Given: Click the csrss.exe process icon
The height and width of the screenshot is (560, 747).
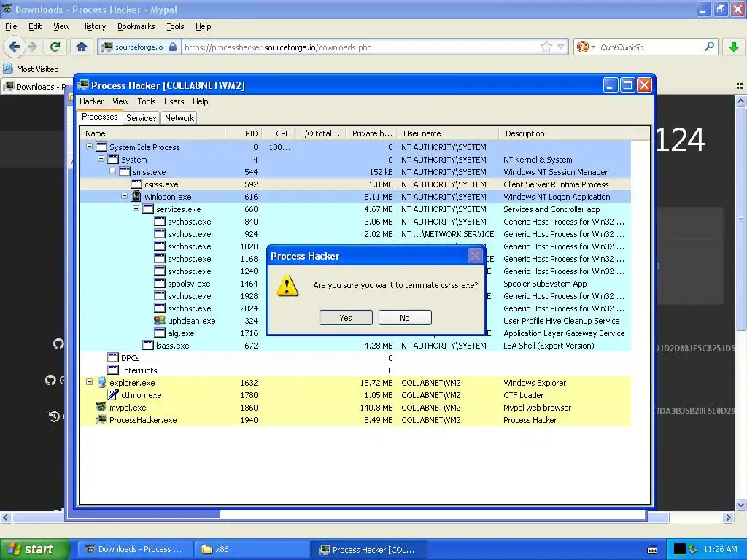Looking at the screenshot, I should point(136,184).
